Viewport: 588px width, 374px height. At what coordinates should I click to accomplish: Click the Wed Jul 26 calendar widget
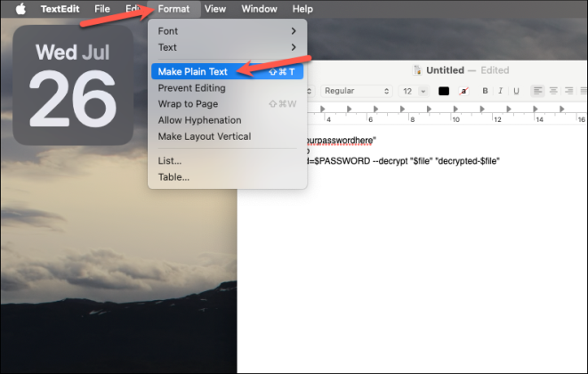[73, 85]
